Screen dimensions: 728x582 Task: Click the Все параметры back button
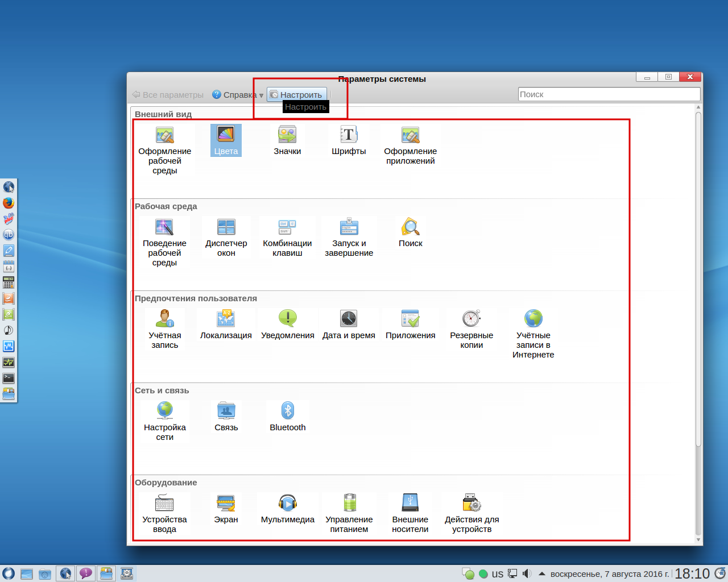[x=168, y=95]
